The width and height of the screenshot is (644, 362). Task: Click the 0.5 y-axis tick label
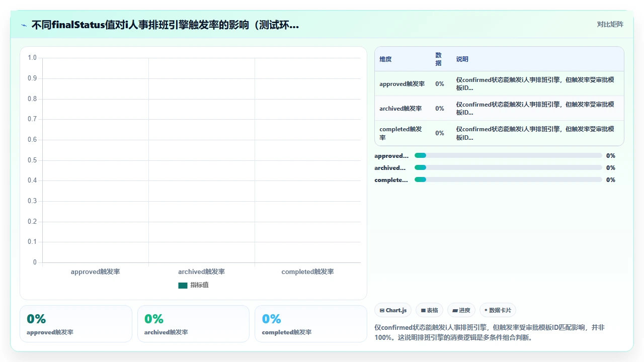[32, 160]
